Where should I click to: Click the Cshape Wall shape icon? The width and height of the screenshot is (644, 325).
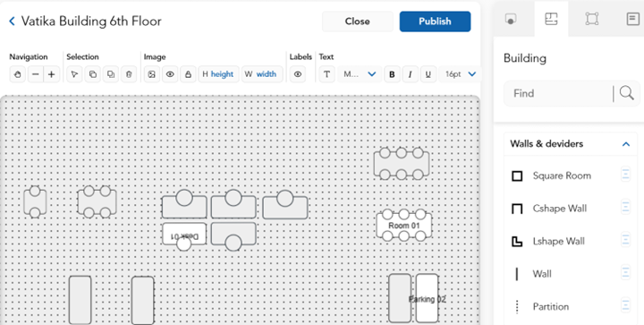click(x=517, y=209)
